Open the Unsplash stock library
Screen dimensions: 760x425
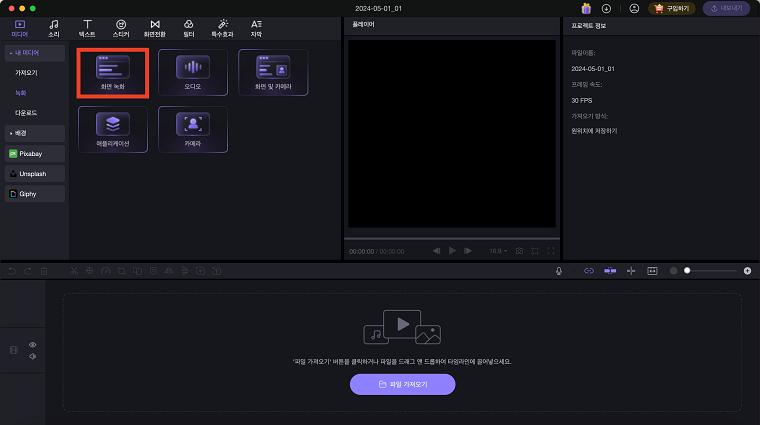coord(34,174)
